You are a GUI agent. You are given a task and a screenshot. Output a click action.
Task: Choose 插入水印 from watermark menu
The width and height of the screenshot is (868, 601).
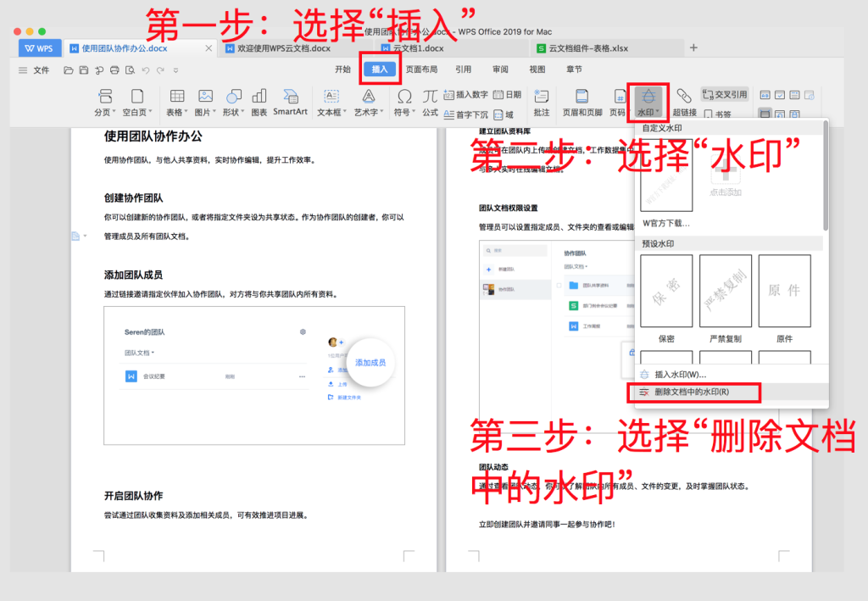680,374
